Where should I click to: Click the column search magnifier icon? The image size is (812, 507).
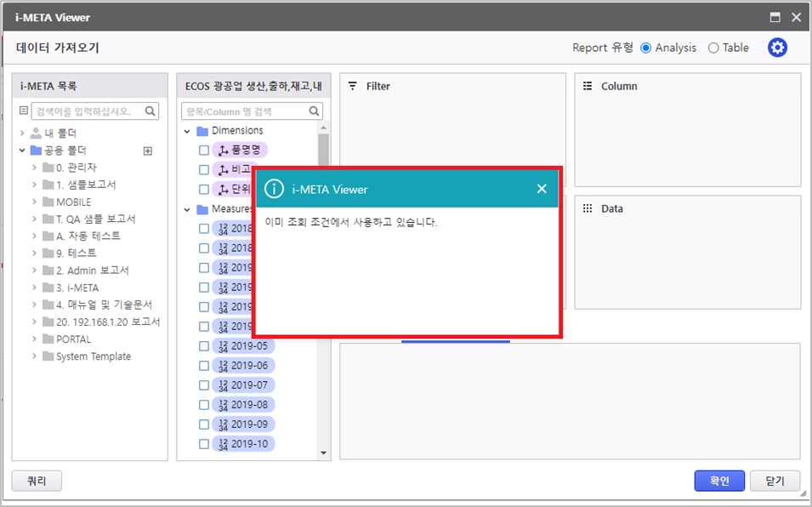tap(315, 111)
